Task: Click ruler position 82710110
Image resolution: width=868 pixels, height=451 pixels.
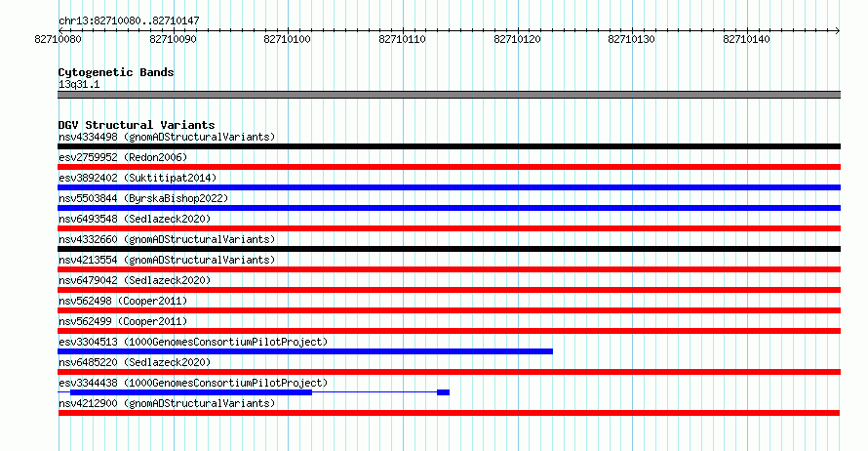Action: (403, 39)
